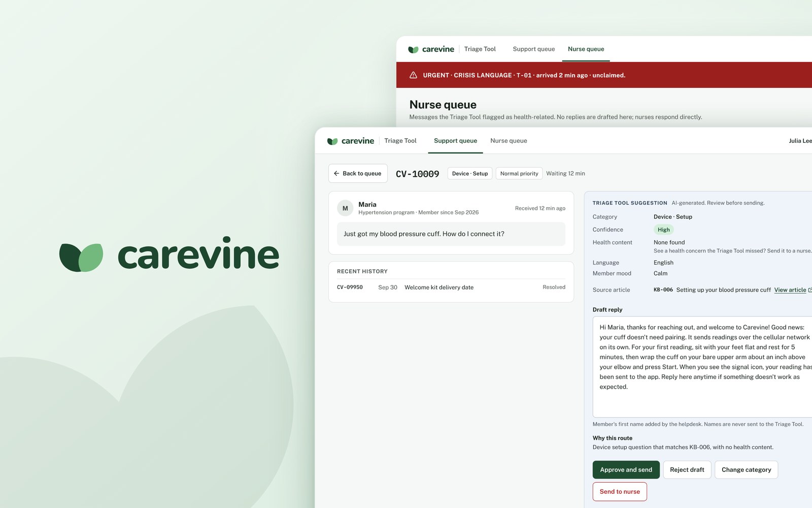Click the 'Calm' member mood value
This screenshot has height=508, width=812.
(660, 273)
